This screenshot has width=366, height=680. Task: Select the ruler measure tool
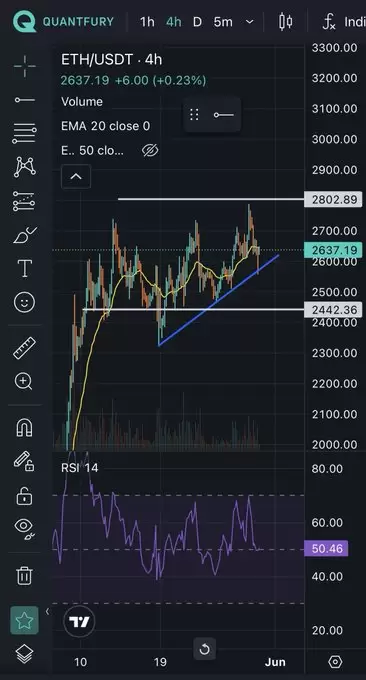coord(24,348)
